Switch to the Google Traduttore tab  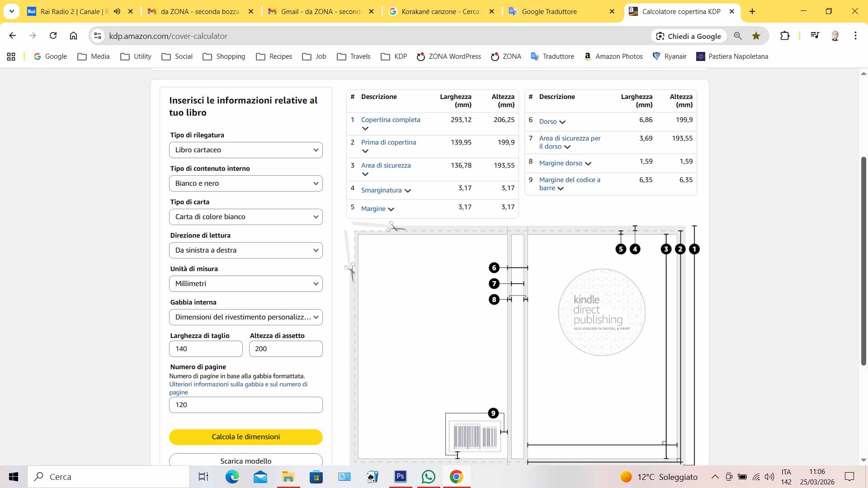[549, 11]
